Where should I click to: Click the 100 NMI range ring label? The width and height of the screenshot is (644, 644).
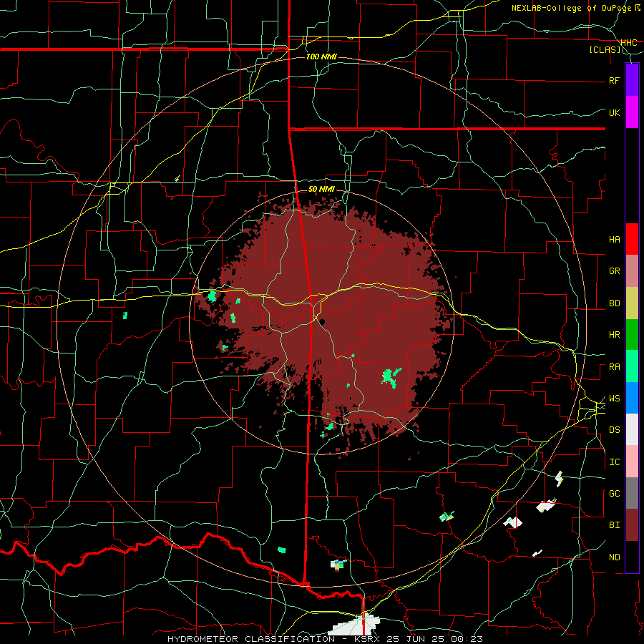[321, 57]
